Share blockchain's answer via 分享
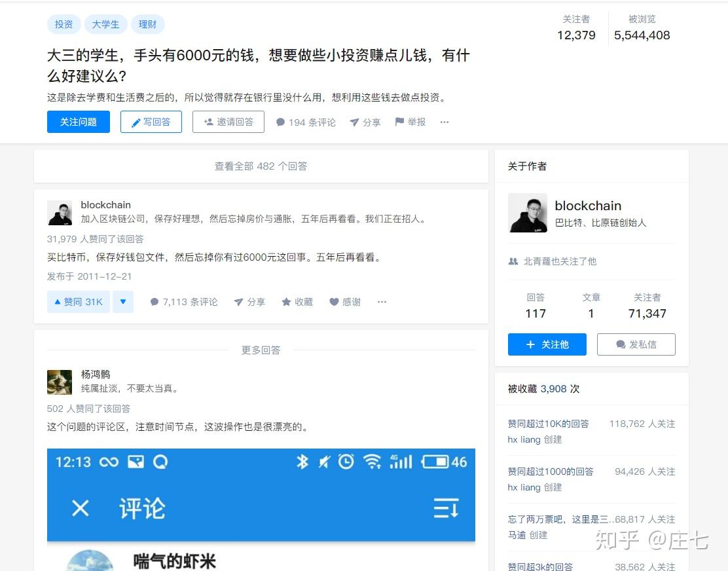The image size is (728, 571). pyautogui.click(x=250, y=301)
